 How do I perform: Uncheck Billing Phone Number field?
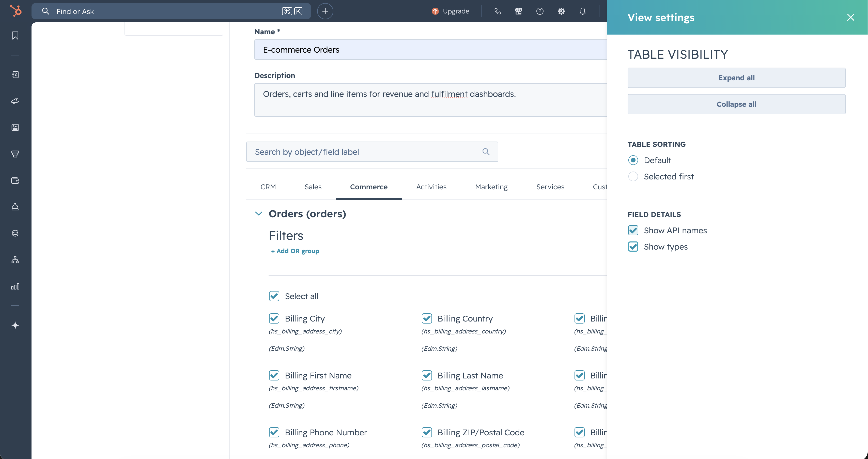274,432
